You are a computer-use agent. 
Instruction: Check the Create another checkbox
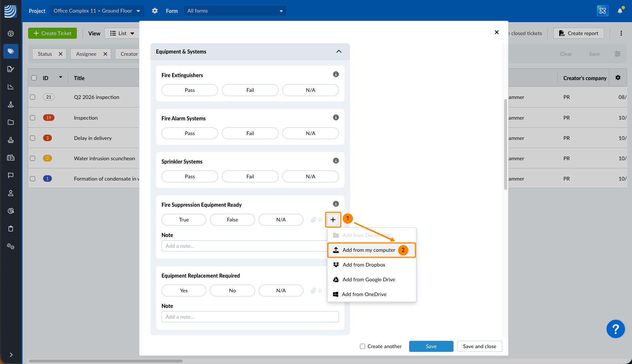point(363,346)
